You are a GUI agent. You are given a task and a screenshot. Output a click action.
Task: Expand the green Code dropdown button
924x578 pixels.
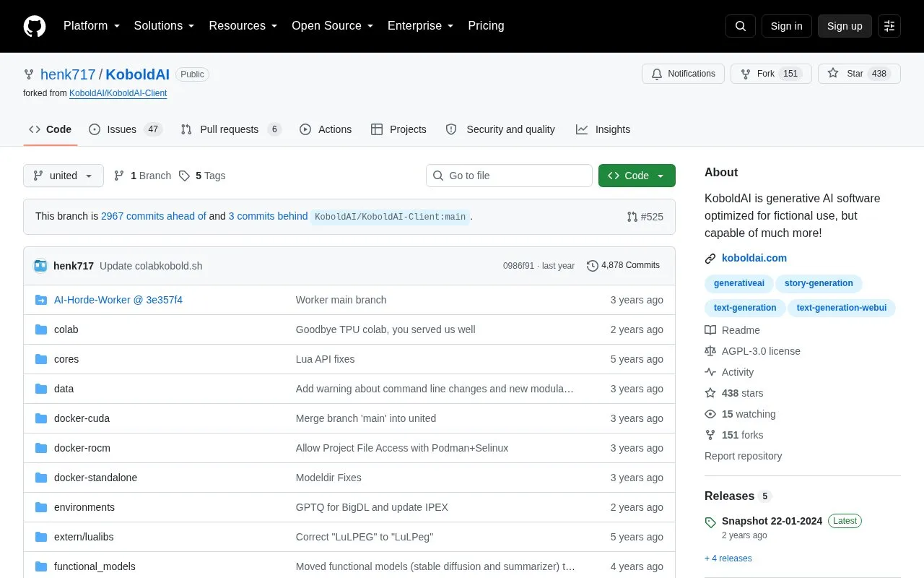pyautogui.click(x=637, y=176)
